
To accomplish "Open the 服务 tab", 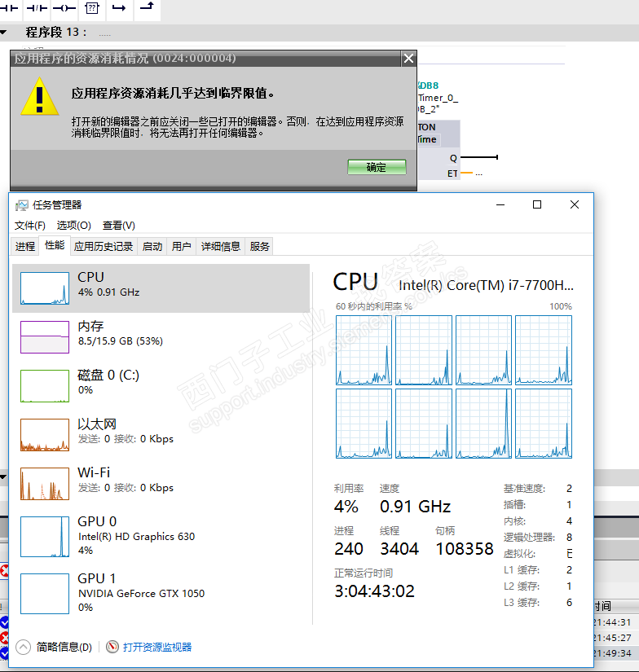I will pos(259,247).
